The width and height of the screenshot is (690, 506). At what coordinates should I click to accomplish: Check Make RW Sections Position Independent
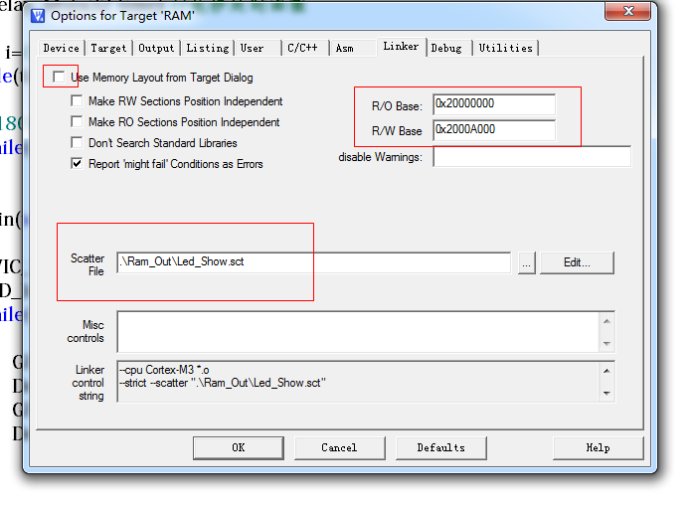77,101
